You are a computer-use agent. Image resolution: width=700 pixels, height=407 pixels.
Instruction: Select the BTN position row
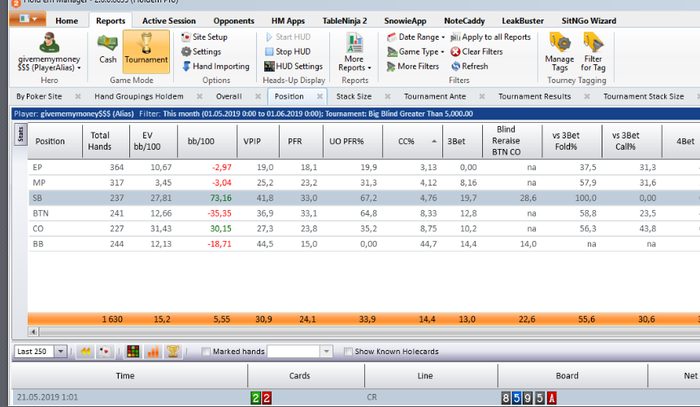pyautogui.click(x=364, y=213)
